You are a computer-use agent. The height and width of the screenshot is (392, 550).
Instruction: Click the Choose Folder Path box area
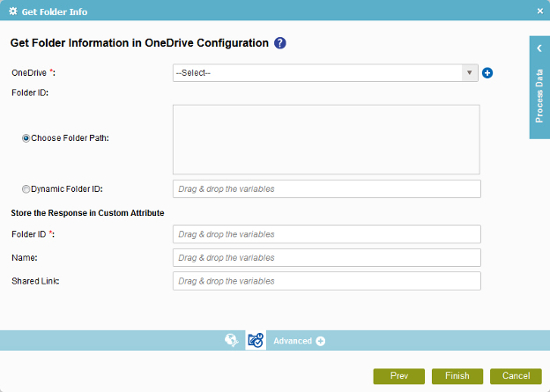(x=326, y=139)
